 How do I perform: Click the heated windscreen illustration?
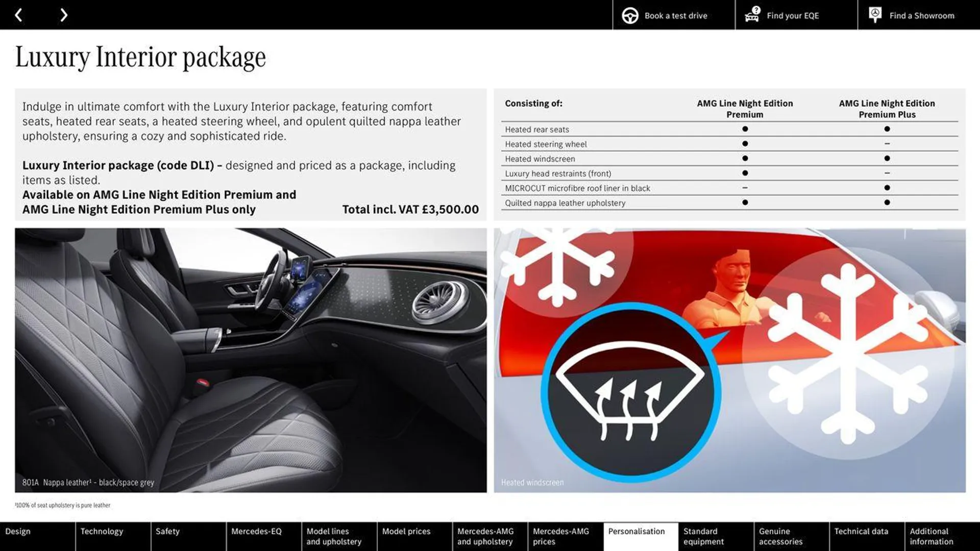(729, 360)
